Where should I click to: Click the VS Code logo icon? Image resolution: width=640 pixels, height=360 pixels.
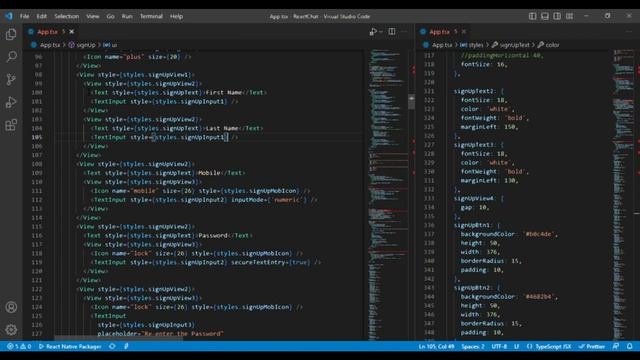click(9, 16)
